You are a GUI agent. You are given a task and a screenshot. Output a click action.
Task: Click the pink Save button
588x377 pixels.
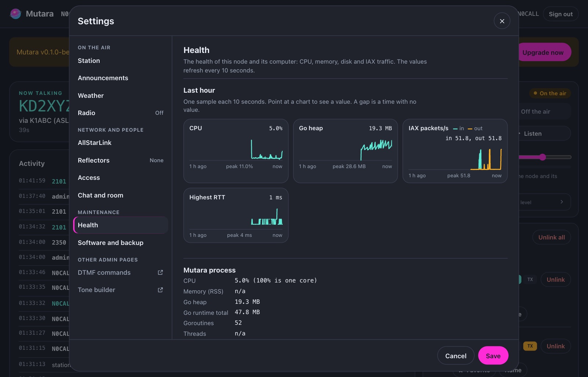[x=493, y=356]
